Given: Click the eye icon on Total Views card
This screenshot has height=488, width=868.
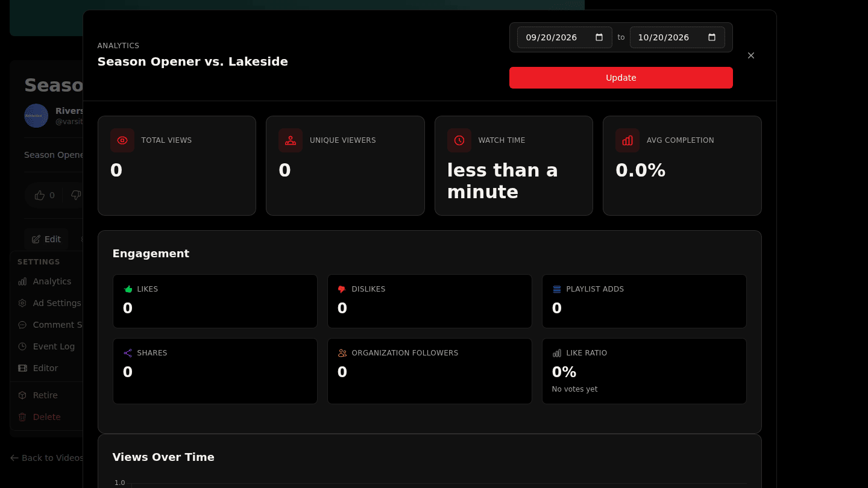Looking at the screenshot, I should point(122,140).
